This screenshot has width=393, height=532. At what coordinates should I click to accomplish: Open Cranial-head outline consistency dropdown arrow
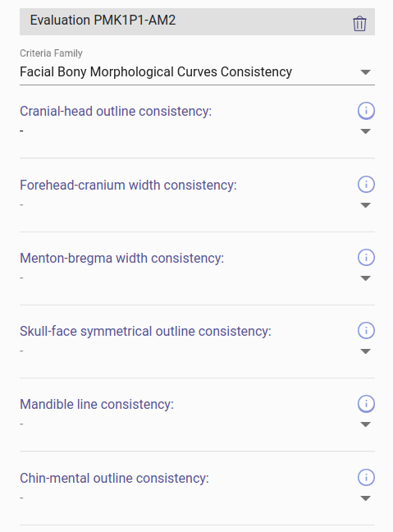tap(366, 131)
